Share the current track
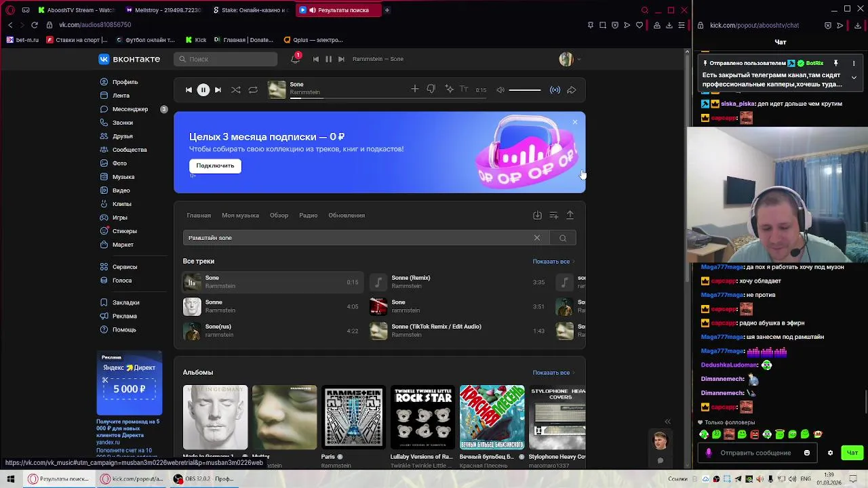The image size is (868, 488). (x=572, y=89)
